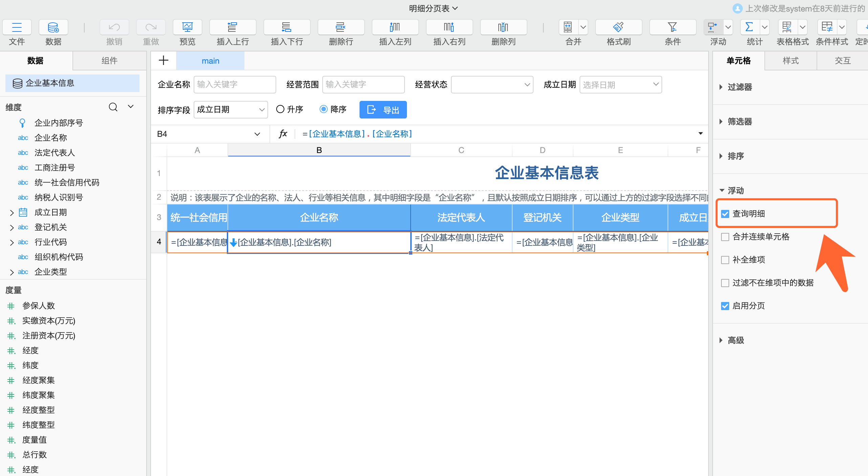This screenshot has width=868, height=476.
Task: Switch to the 单元格 tab
Action: click(739, 61)
